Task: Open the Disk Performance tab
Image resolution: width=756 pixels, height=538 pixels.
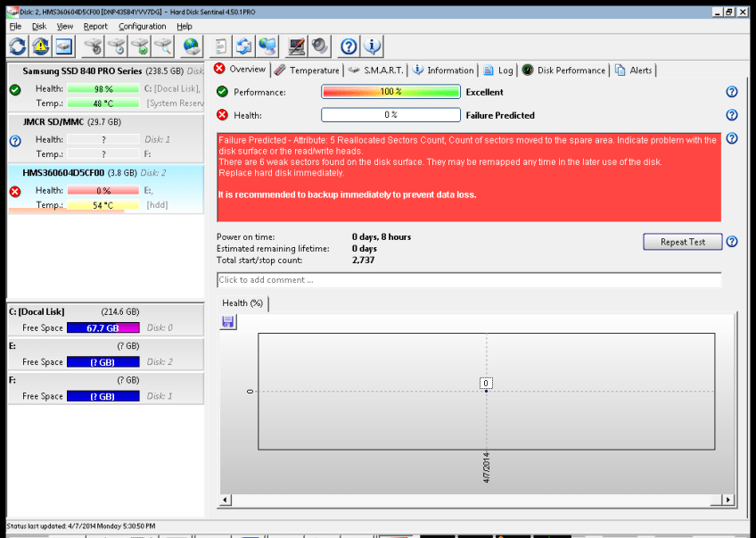Action: point(563,70)
